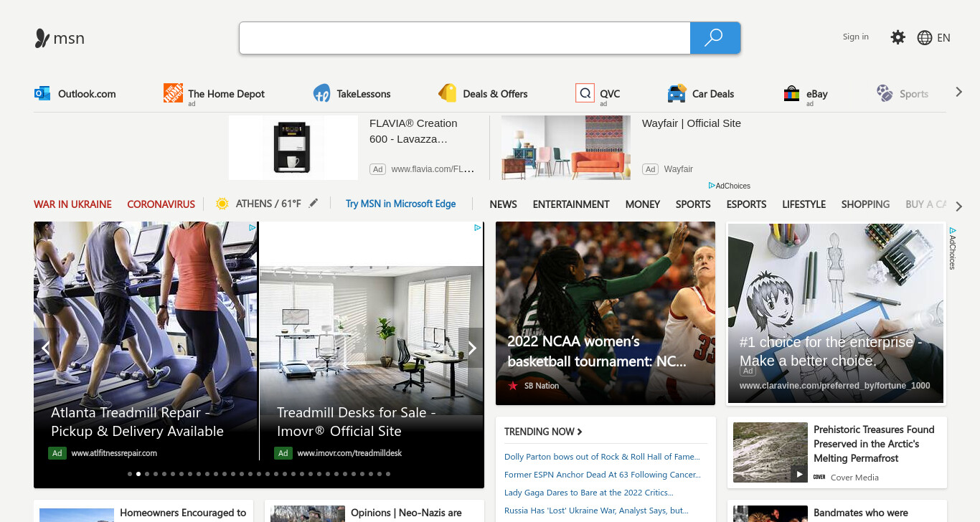Screen dimensions: 980x522
Task: Click the SB Nation star icon
Action: point(513,386)
